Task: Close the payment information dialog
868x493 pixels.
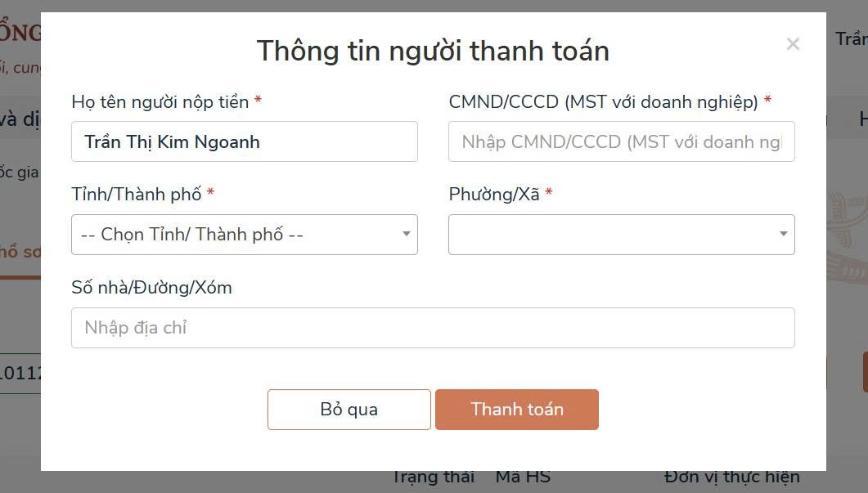Action: coord(792,44)
